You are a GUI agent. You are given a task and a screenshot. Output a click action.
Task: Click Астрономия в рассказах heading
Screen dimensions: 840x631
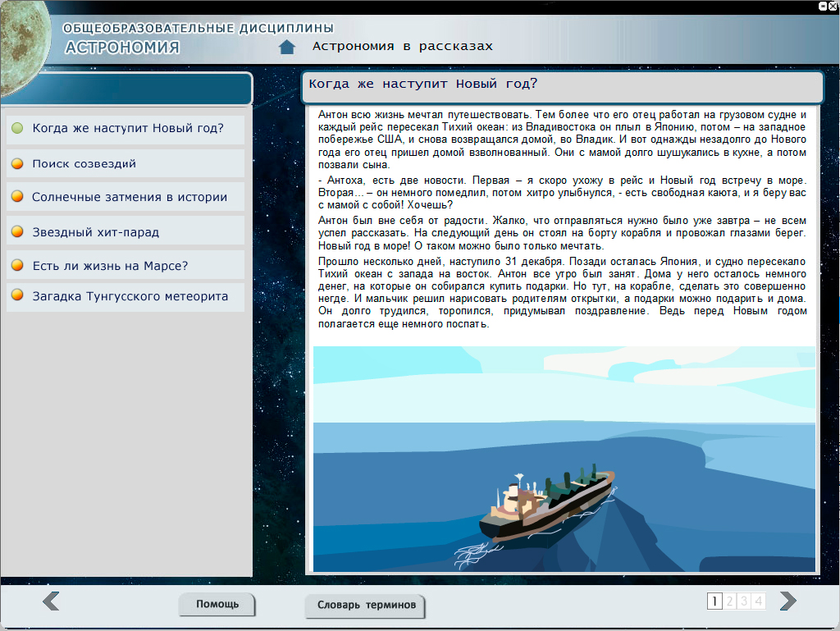402,46
